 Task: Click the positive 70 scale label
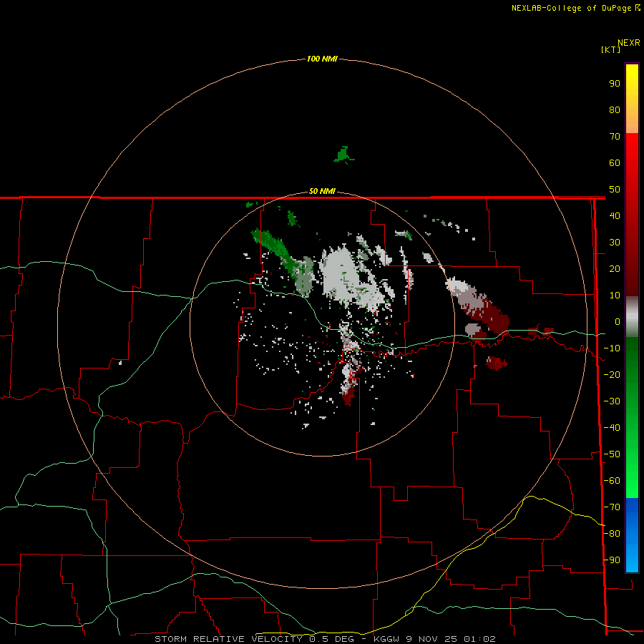point(615,137)
